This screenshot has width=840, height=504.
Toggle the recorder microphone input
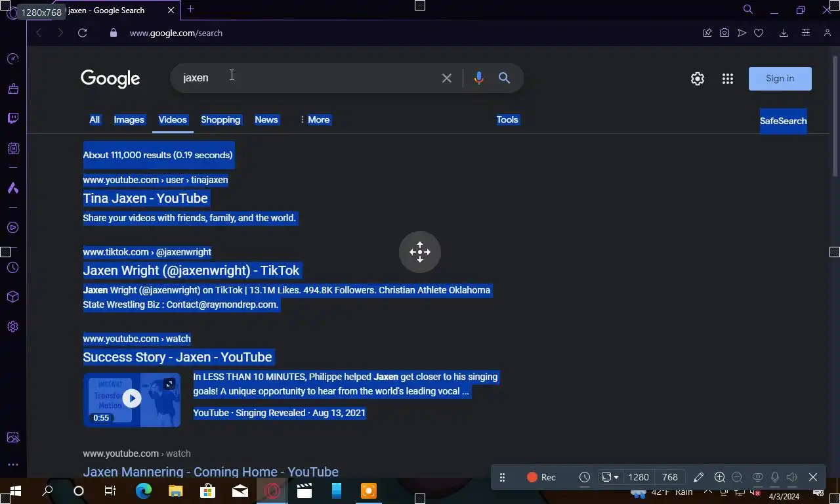[x=775, y=477]
